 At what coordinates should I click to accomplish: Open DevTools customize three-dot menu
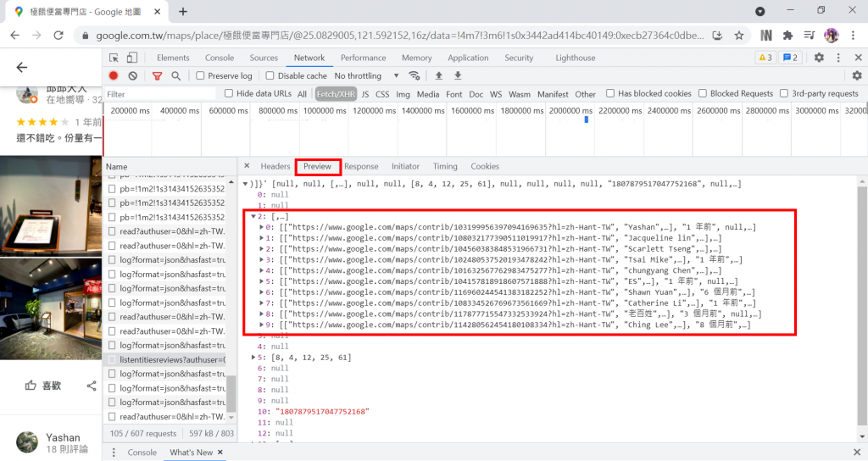838,58
